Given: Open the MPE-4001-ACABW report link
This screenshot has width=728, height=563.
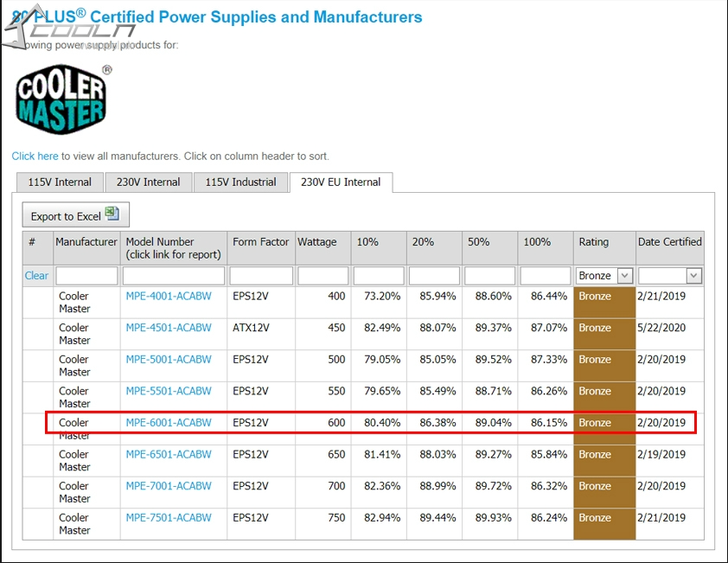Looking at the screenshot, I should pos(169,296).
